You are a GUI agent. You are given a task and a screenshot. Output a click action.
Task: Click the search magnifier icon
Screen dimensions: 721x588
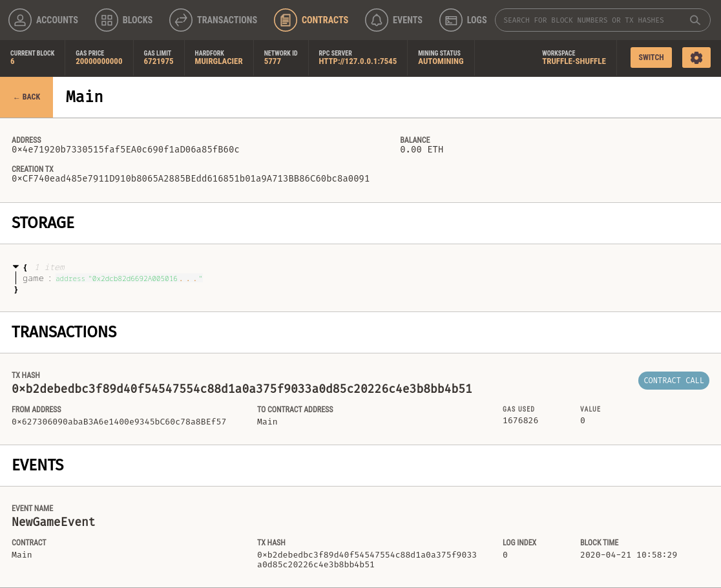[695, 20]
